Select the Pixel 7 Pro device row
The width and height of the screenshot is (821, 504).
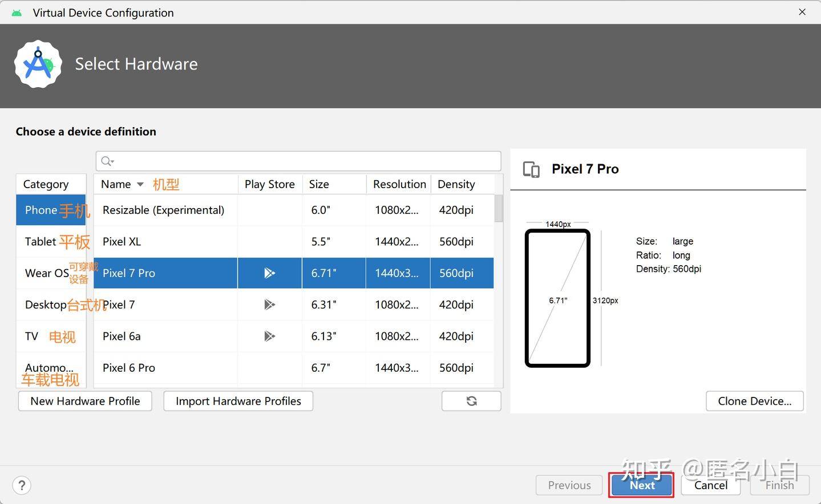click(x=294, y=273)
